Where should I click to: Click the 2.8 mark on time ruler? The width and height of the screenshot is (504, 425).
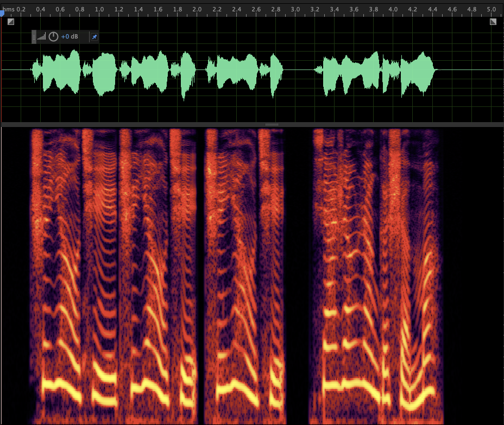(276, 9)
